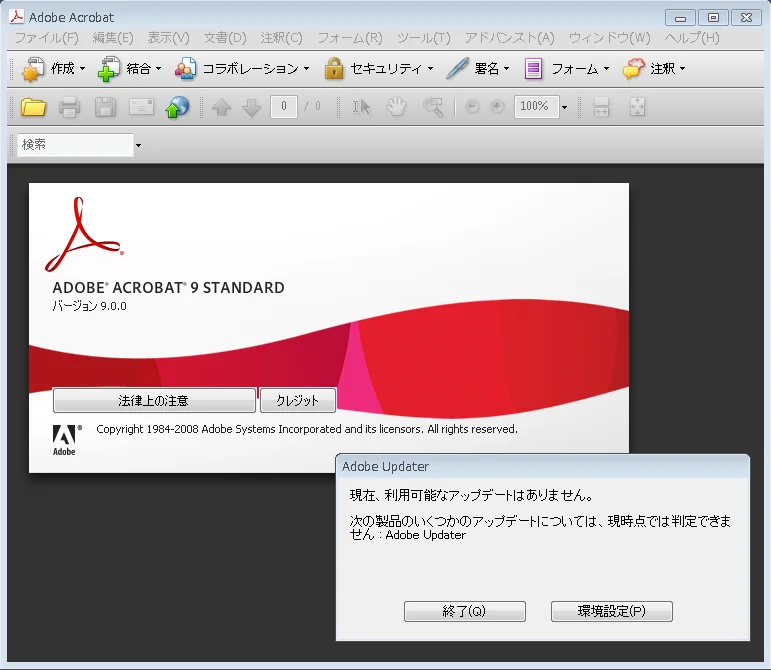Image resolution: width=771 pixels, height=670 pixels.
Task: Go to next page arrow
Action: 252,107
